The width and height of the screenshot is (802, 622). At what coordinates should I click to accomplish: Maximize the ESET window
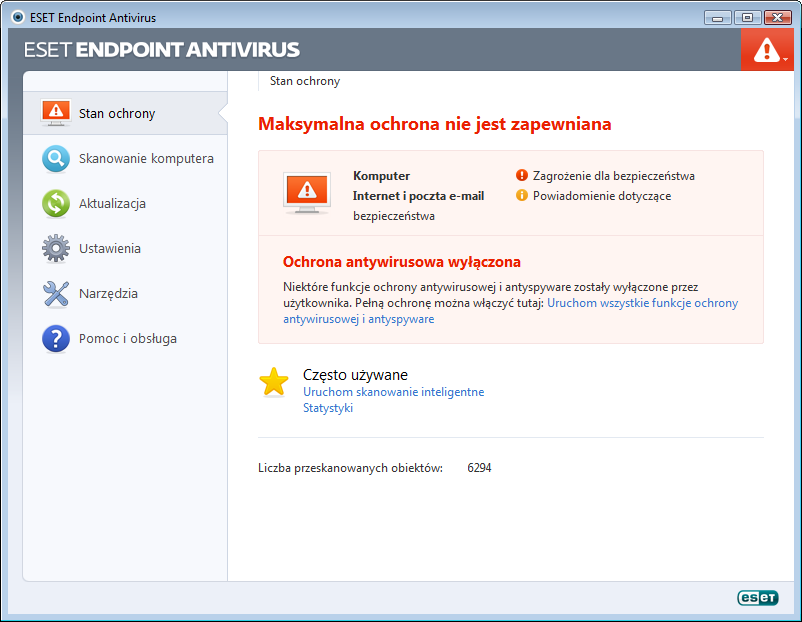coord(747,18)
